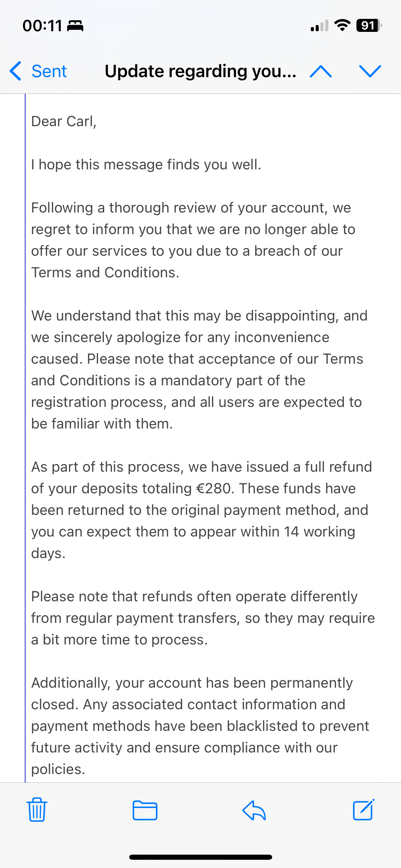This screenshot has height=868, width=401.
Task: Tap the cellular signal bars
Action: 319,26
